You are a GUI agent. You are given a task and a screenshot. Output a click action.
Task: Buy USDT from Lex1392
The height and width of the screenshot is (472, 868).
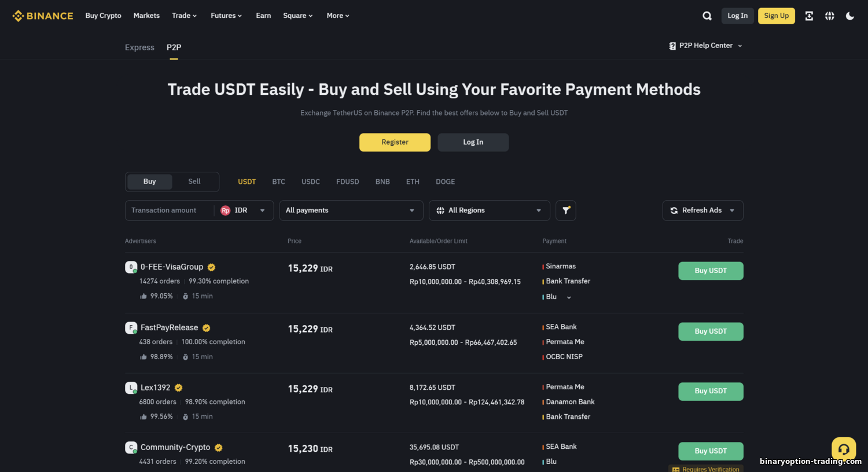[711, 392]
